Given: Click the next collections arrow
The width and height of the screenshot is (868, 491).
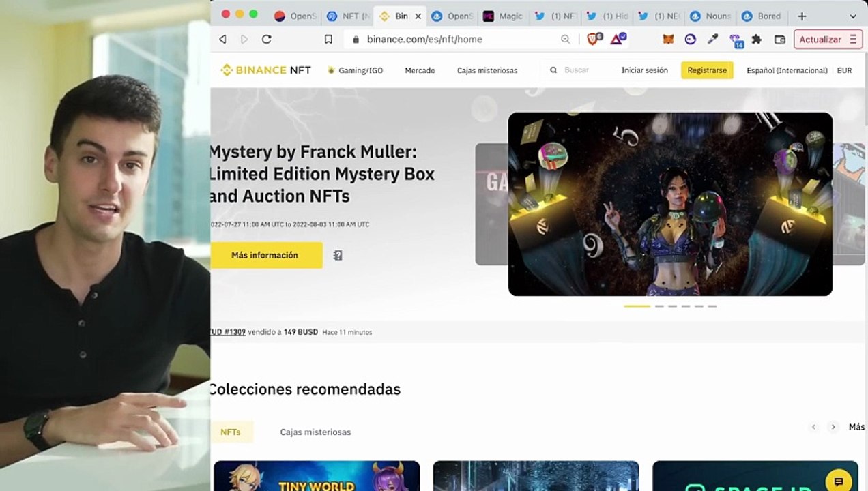Looking at the screenshot, I should coord(833,427).
